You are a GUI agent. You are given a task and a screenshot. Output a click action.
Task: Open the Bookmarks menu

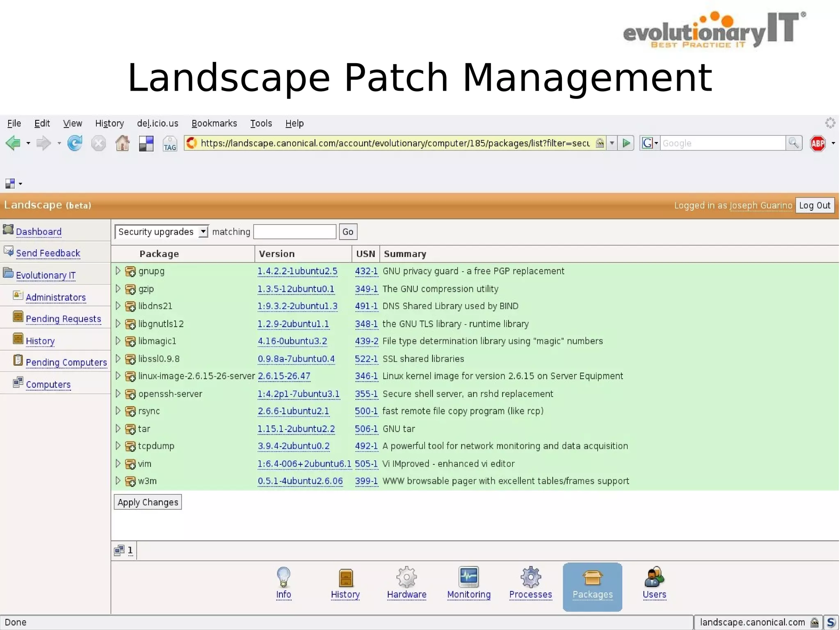coord(214,124)
